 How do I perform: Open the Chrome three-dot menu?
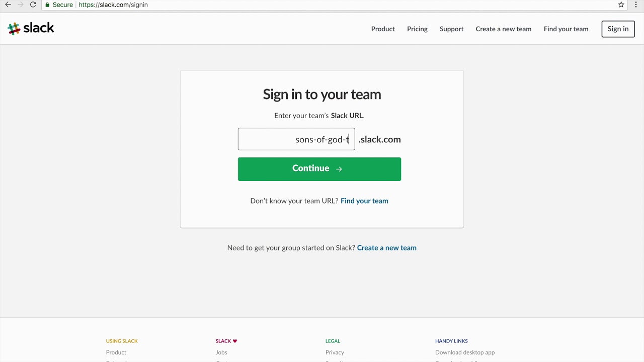tap(636, 5)
